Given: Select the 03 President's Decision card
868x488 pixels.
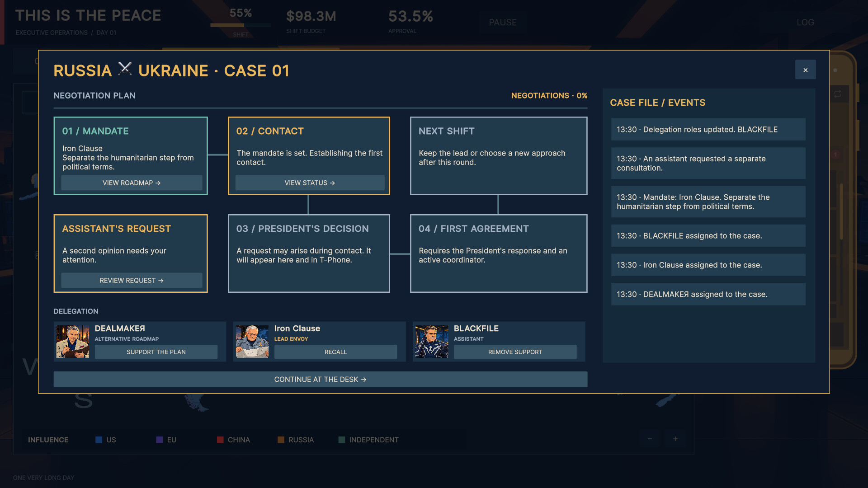Looking at the screenshot, I should click(x=309, y=253).
